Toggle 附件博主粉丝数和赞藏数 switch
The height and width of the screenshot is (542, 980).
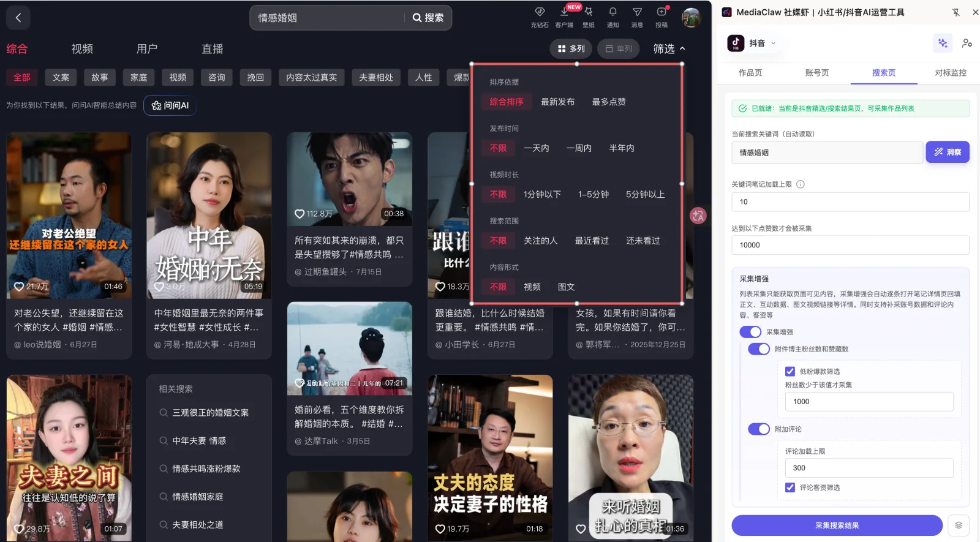tap(759, 349)
